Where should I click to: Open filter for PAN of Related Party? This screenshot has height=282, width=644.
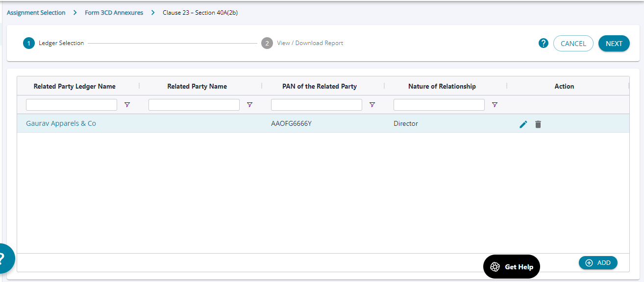pos(372,105)
